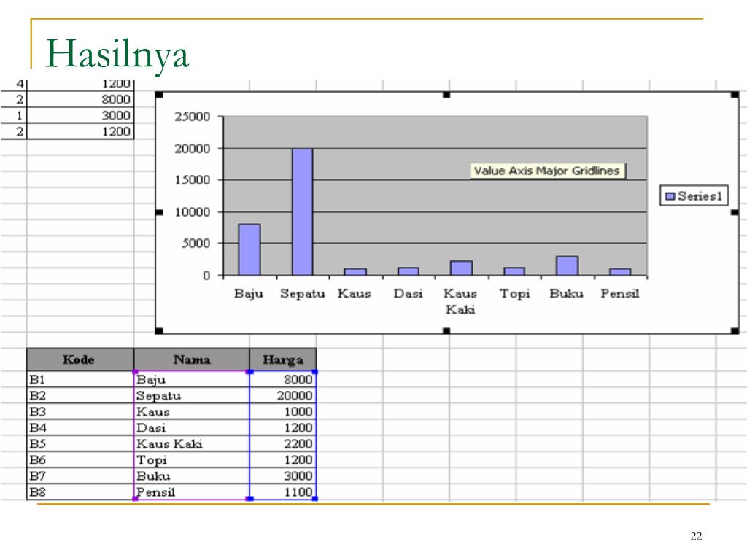Select the Sepatu cell in Nama column
Image resolution: width=747 pixels, height=560 pixels.
(192, 396)
